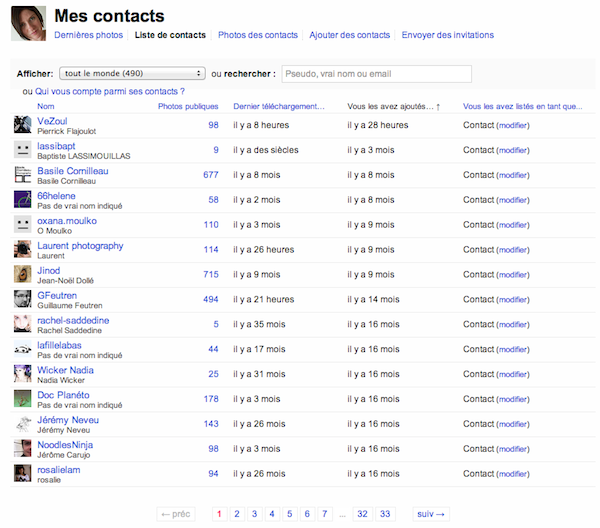Open Basile Cornilleau's 677 public photos
Viewport: 600px width, 528px height.
210,175
